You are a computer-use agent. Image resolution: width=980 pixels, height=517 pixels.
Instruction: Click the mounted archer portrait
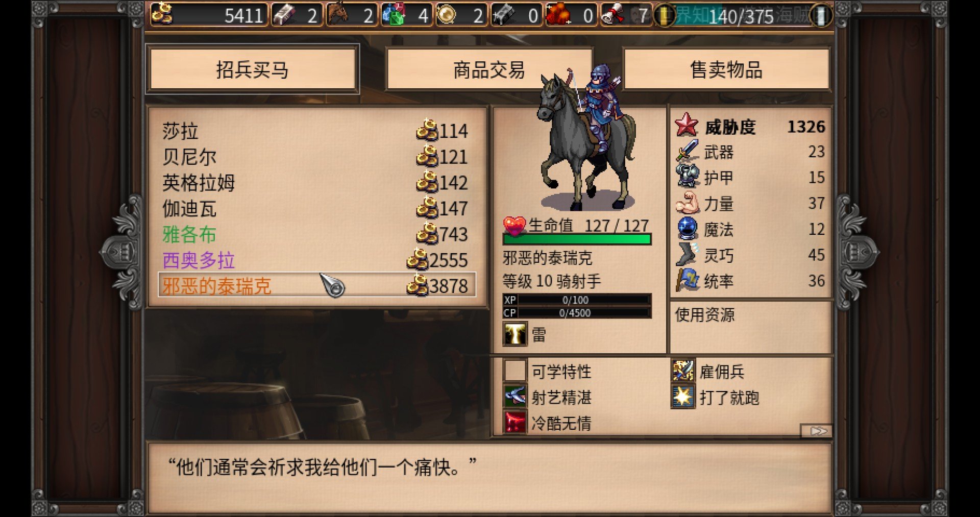click(587, 138)
